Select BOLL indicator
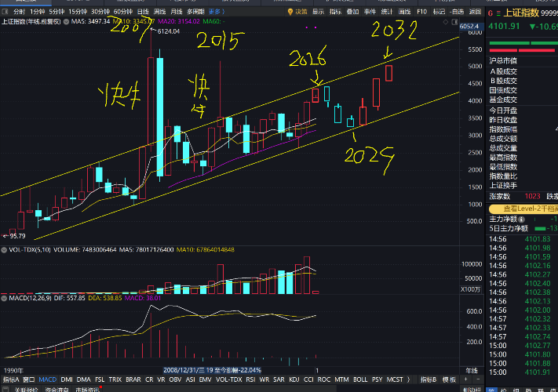Screen dimensions: 558x392 click(360, 379)
